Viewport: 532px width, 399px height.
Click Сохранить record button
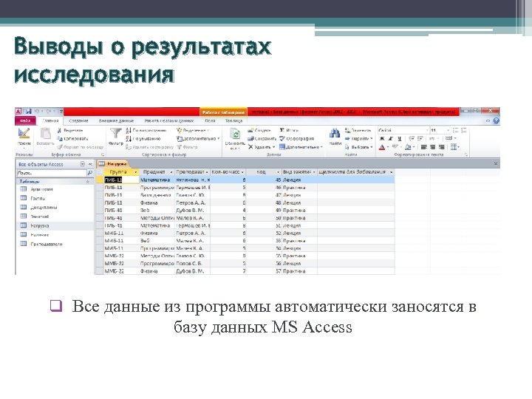click(x=262, y=138)
